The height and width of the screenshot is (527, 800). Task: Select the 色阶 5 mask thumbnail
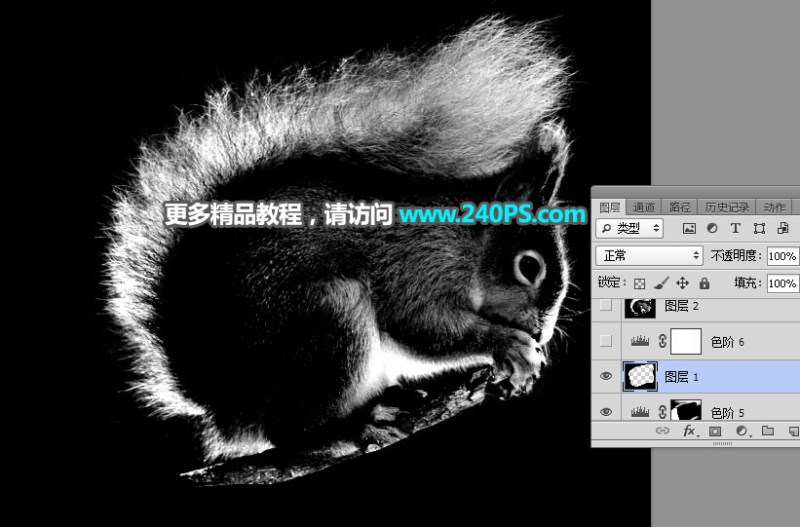pos(686,410)
